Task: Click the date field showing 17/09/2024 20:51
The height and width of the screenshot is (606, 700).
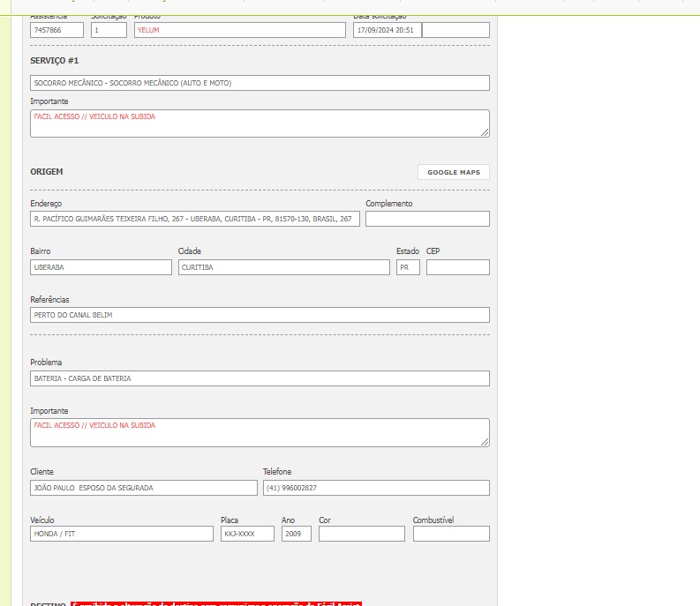Action: coord(387,30)
